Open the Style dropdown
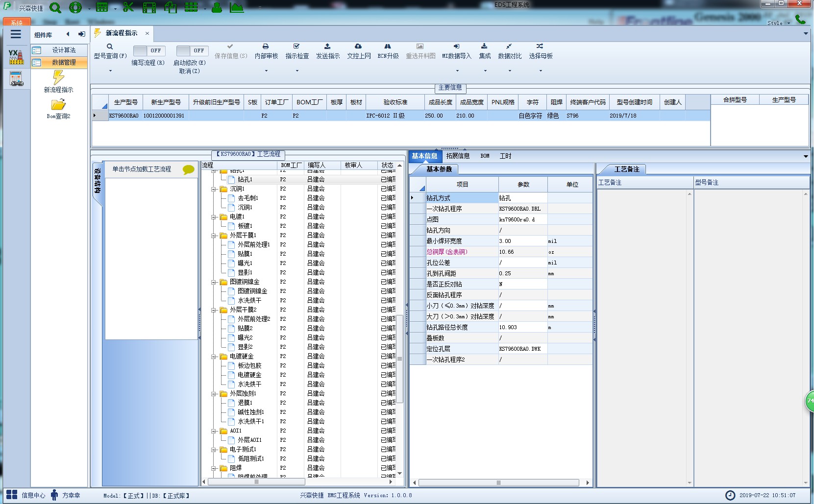Viewport: 814px width, 504px height. pos(779,23)
